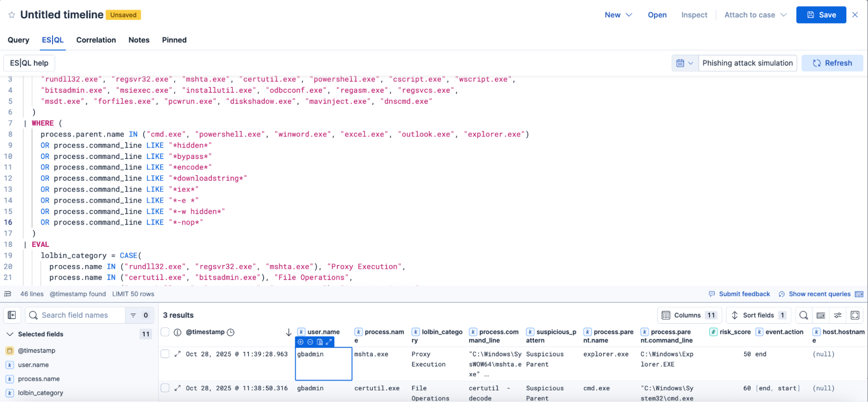Screen dimensions: 868x402
Task: Open the Correlation tab
Action: (96, 40)
